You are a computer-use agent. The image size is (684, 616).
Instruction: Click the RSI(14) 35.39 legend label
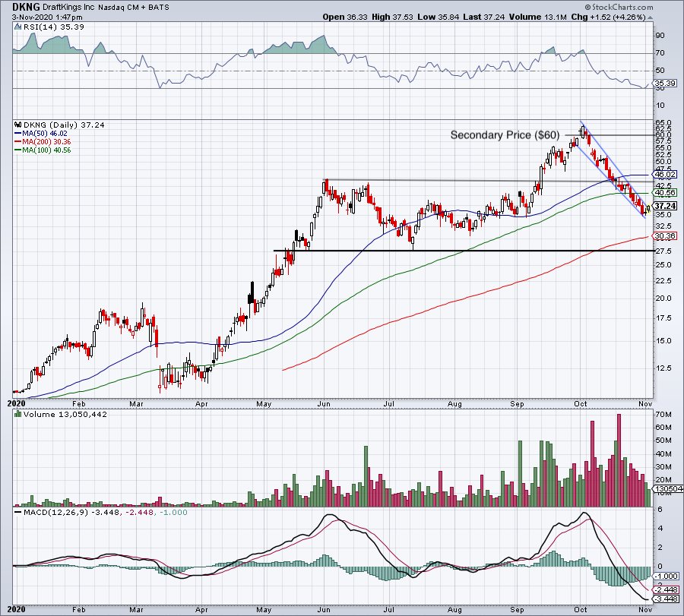(54, 27)
